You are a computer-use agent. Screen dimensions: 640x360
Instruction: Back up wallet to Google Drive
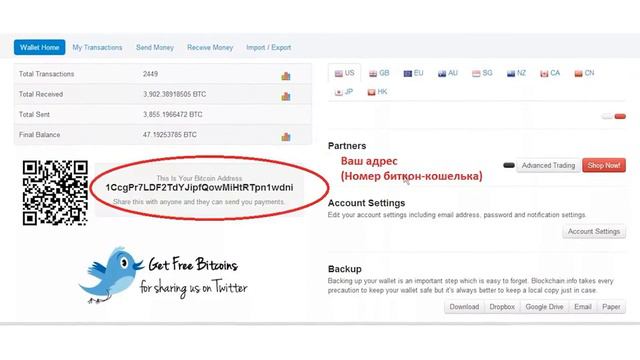point(544,307)
